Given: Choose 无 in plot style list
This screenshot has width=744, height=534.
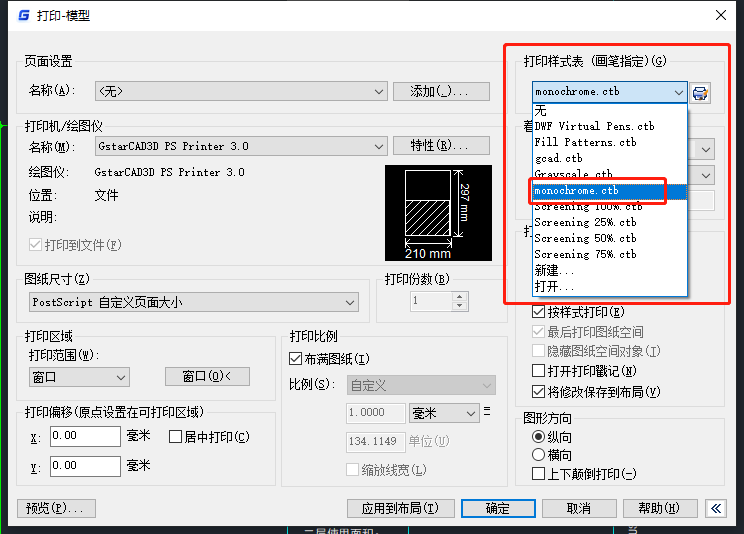Looking at the screenshot, I should (609, 111).
